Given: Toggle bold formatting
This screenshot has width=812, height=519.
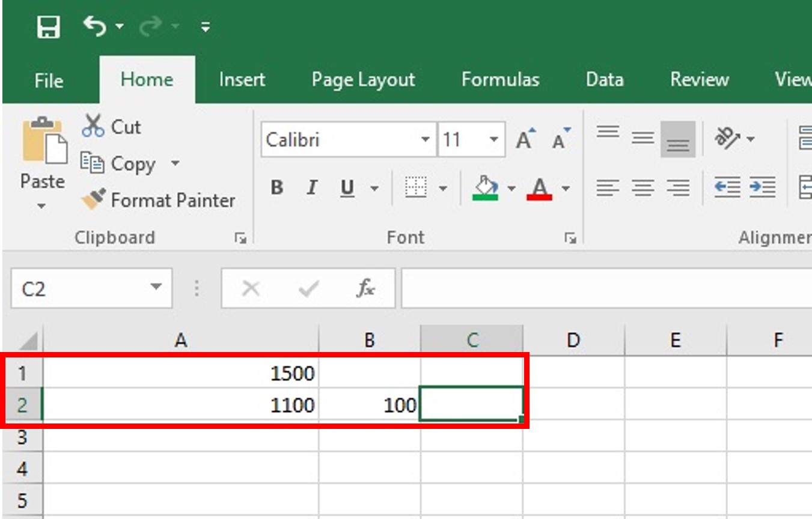Looking at the screenshot, I should click(276, 187).
